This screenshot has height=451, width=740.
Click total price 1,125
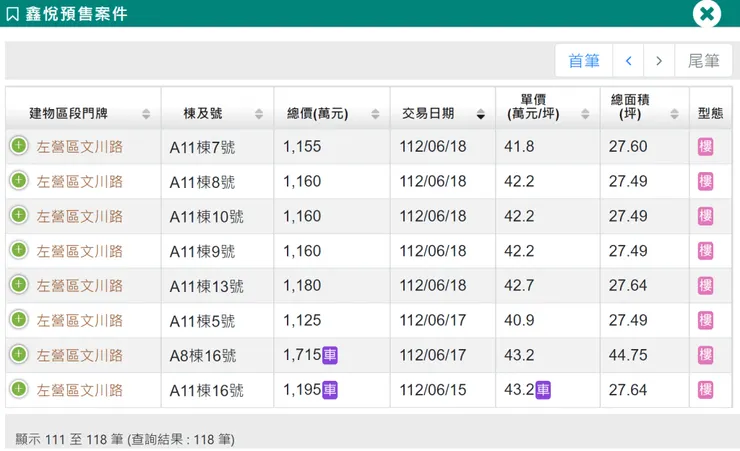302,321
